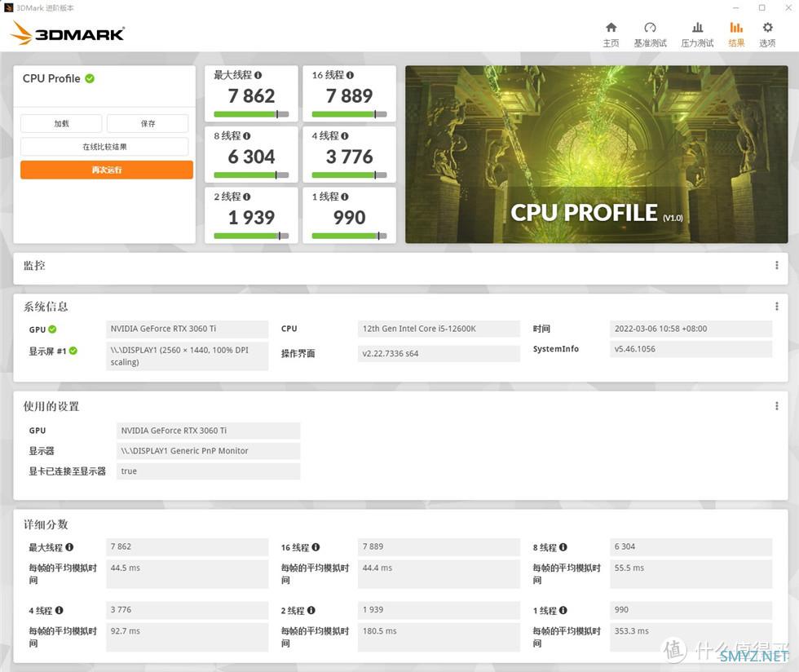
Task: Click the SystemInfo value "v5.46.1056"
Action: point(691,349)
